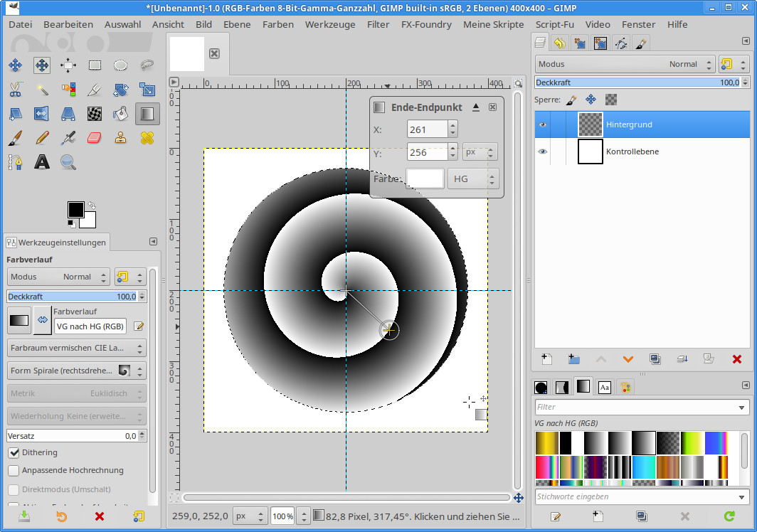Viewport: 757px width, 532px height.
Task: Open the Farbraum vermischen dropdown
Action: 76,348
